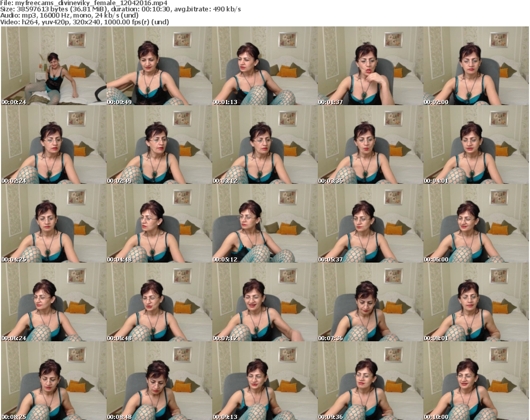Pick the frame stamped 00:06:48
This screenshot has height=420, width=530.
pos(159,302)
